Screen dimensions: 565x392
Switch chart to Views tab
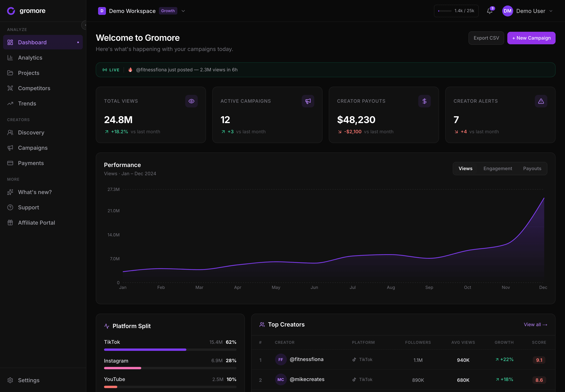click(x=465, y=169)
